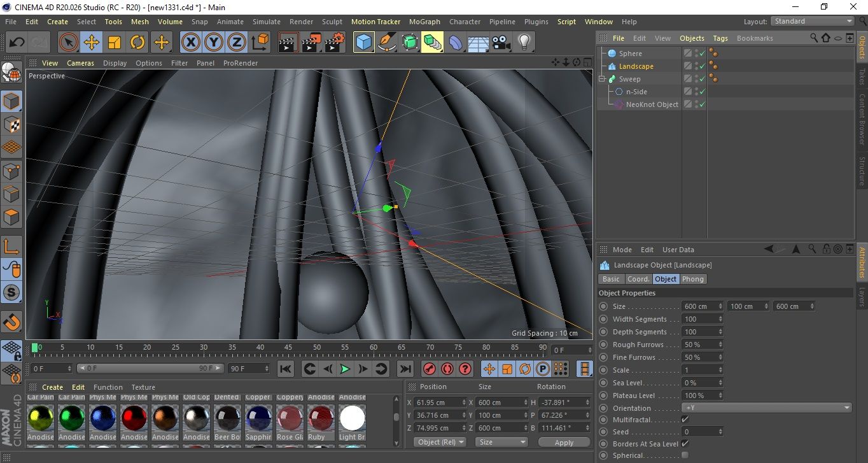This screenshot has width=868, height=463.
Task: Select the Rotate tool
Action: point(137,43)
